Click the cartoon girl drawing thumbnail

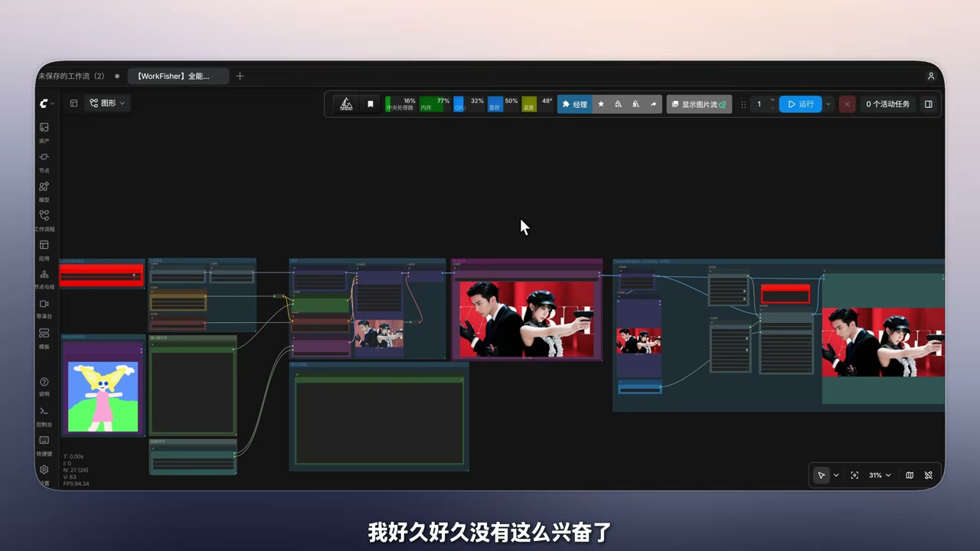pyautogui.click(x=103, y=397)
